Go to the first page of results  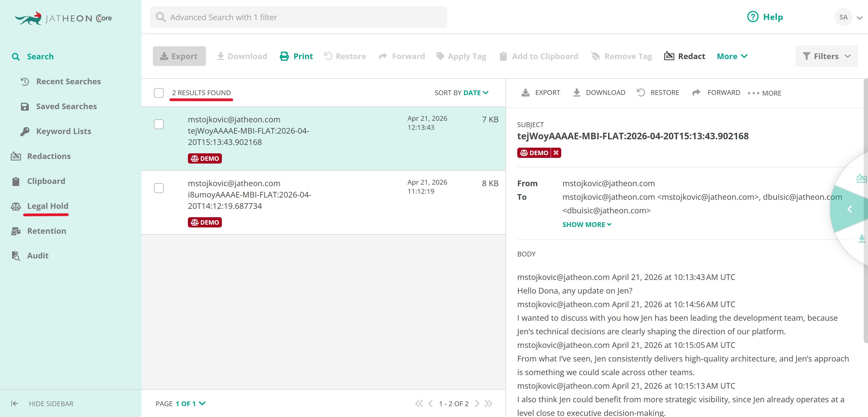point(419,403)
